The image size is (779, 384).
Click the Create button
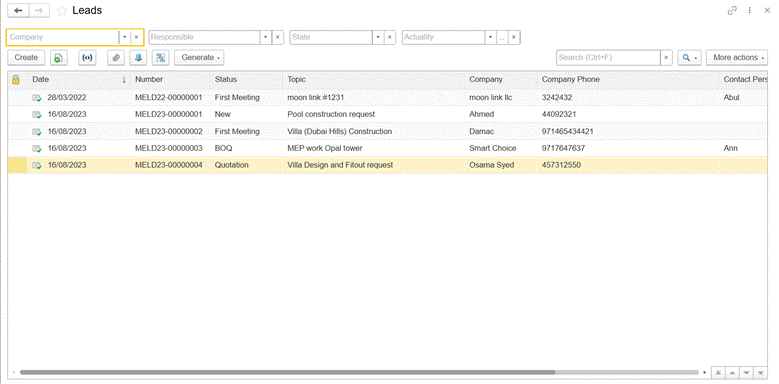coord(26,58)
